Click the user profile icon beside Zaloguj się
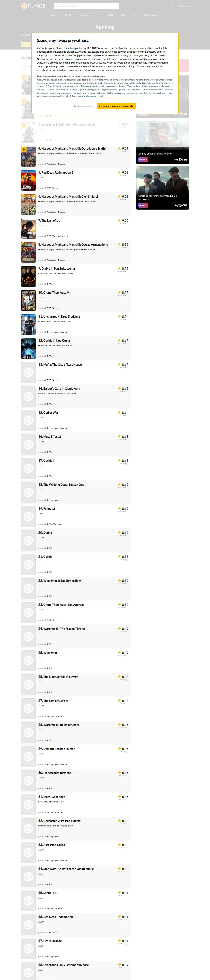Viewport: 210px width, 980px height. (174, 6)
